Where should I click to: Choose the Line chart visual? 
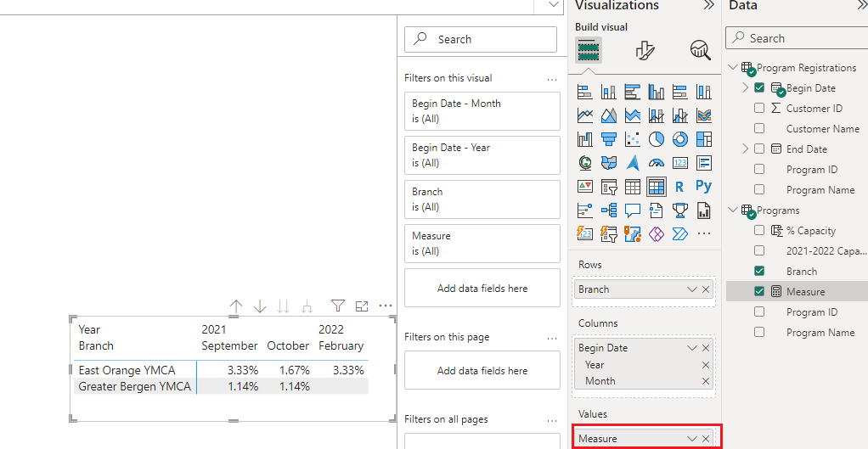585,115
